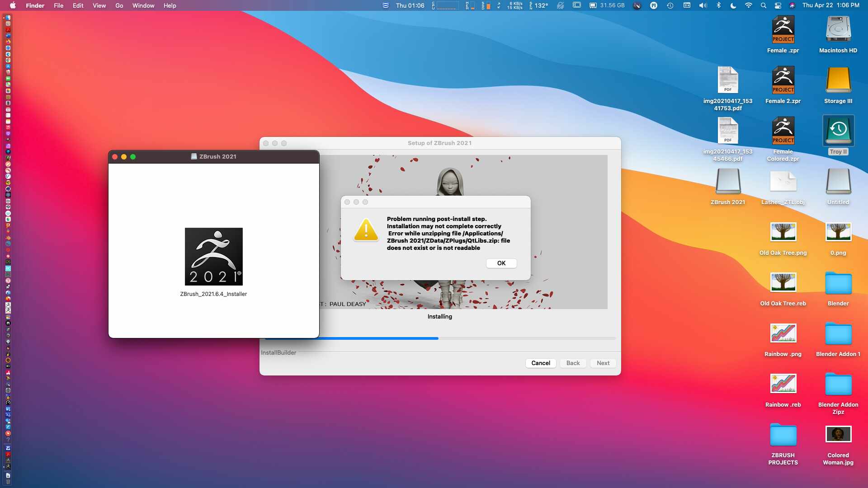Open Siri from the menu bar
Image resolution: width=868 pixels, height=488 pixels.
792,5
